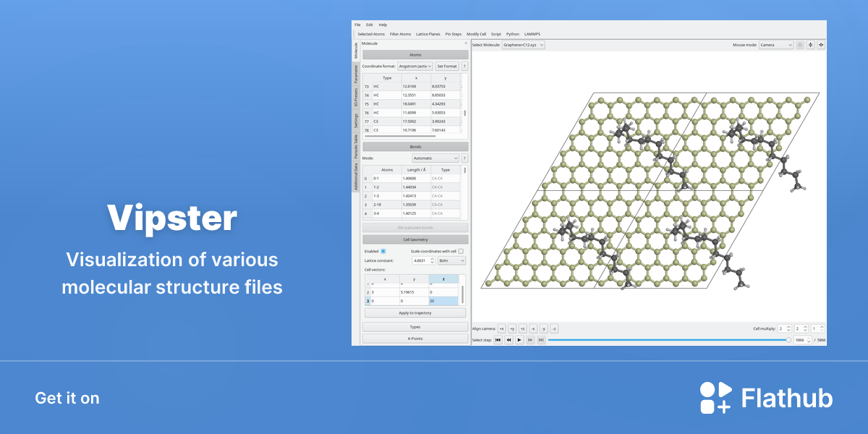Screen dimensions: 868x434
Task: Align camera to -z axis
Action: pyautogui.click(x=554, y=328)
